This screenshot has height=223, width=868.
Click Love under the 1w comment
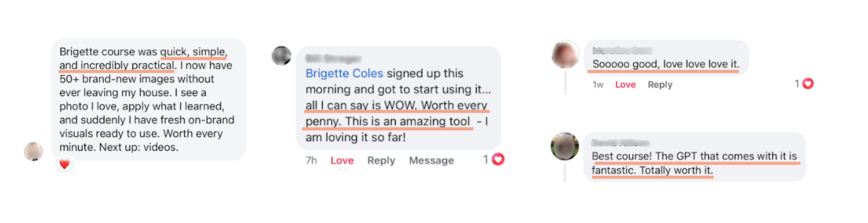625,85
